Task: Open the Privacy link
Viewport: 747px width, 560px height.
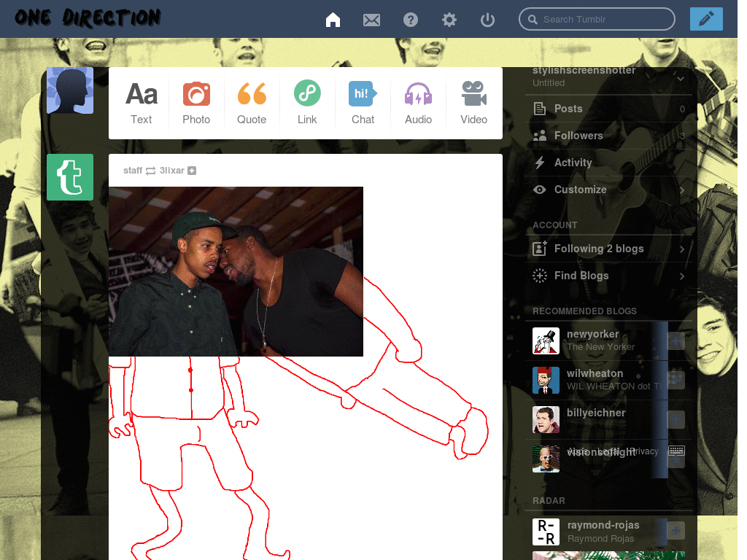Action: click(x=643, y=451)
